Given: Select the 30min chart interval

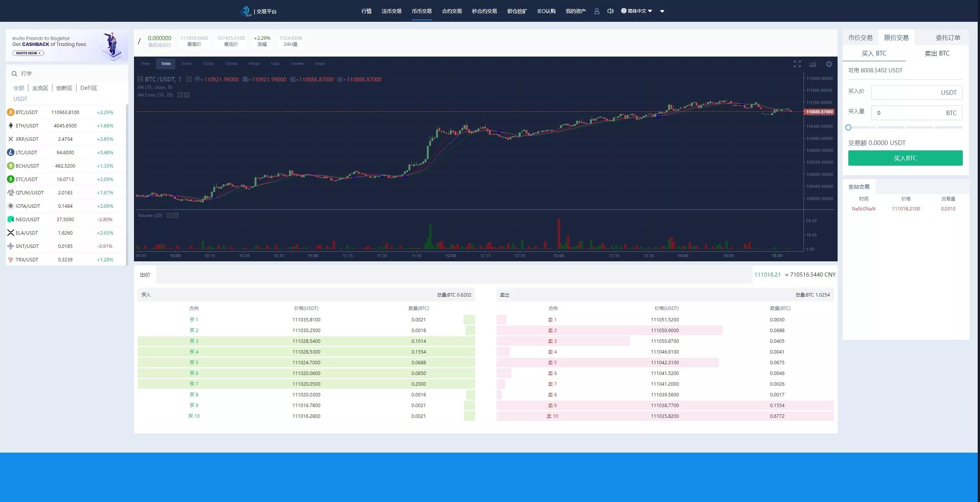Looking at the screenshot, I should click(x=231, y=64).
